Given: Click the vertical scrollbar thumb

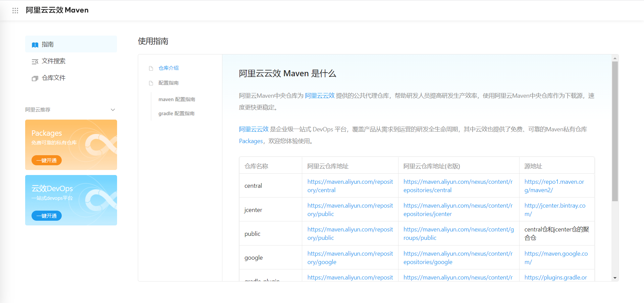Looking at the screenshot, I should pos(615,131).
